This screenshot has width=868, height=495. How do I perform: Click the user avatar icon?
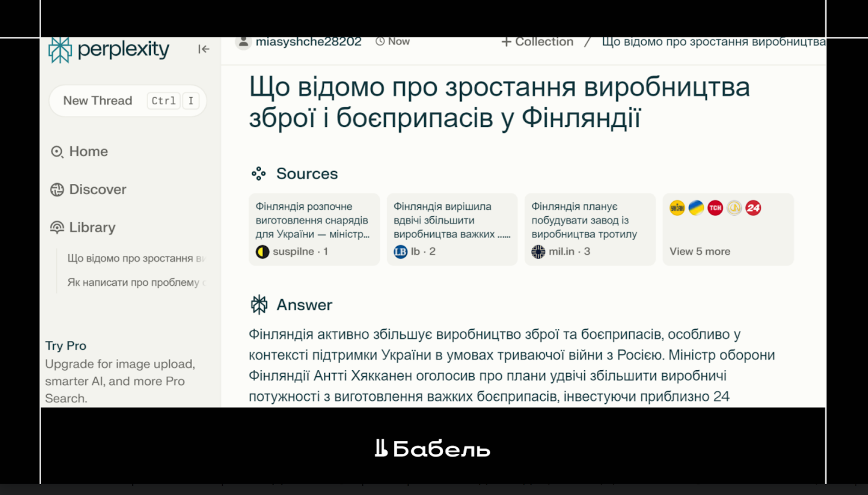click(x=244, y=42)
